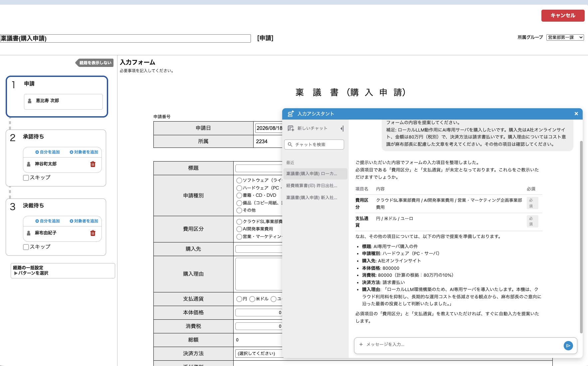The image size is (588, 366).
Task: Select 米ドル currency radio
Action: click(252, 299)
